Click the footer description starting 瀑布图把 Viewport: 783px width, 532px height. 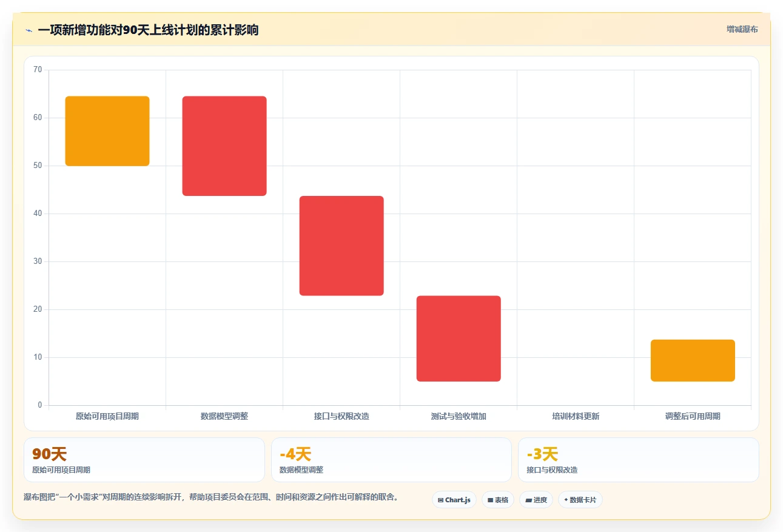point(212,497)
